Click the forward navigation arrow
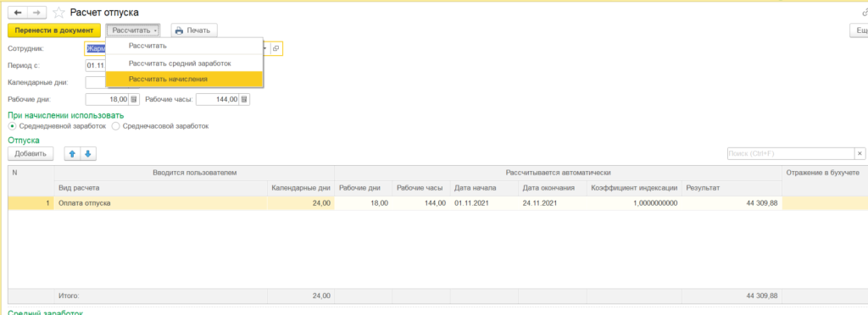The image size is (868, 315). [x=36, y=12]
